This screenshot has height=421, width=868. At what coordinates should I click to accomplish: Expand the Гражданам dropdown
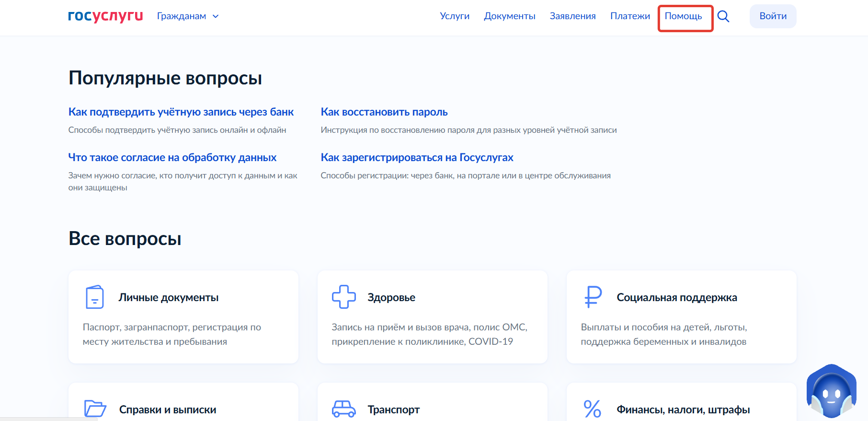coord(188,16)
